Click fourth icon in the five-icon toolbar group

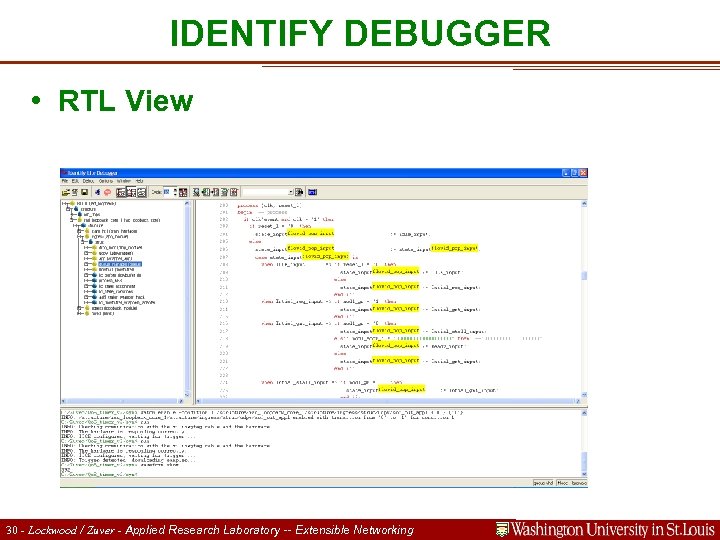point(225,192)
